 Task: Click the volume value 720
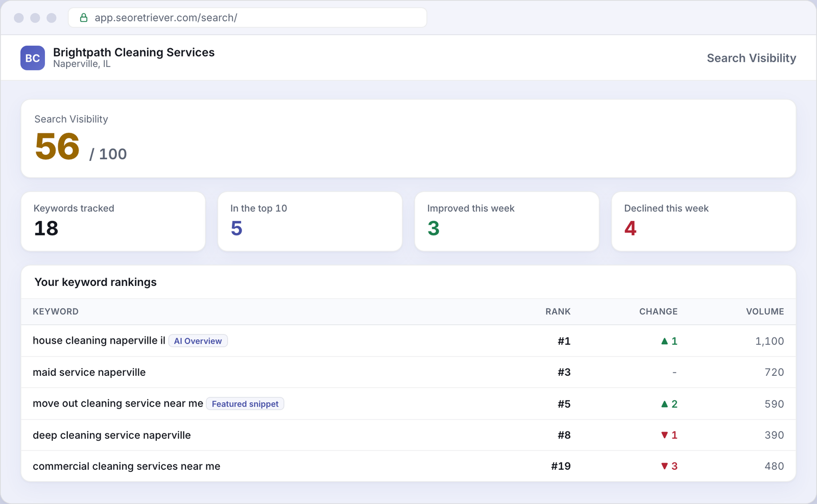[x=775, y=372]
